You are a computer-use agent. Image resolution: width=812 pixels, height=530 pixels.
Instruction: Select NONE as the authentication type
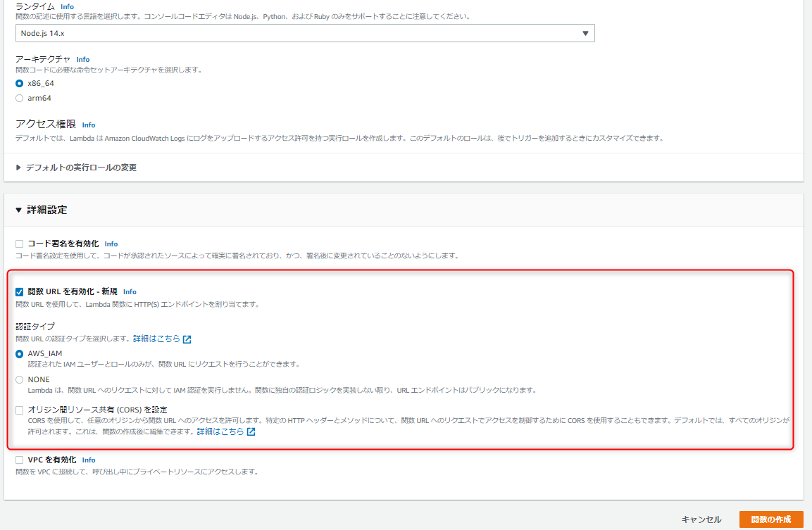click(20, 379)
